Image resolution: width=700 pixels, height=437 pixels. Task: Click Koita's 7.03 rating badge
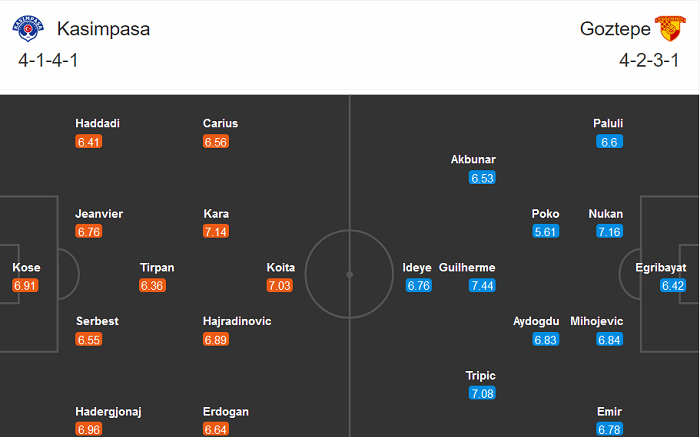point(280,286)
